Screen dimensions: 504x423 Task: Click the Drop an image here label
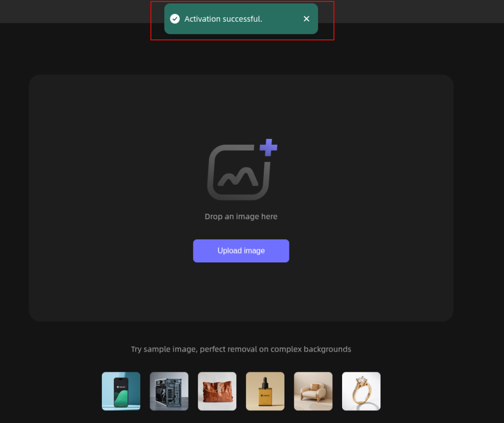click(241, 217)
